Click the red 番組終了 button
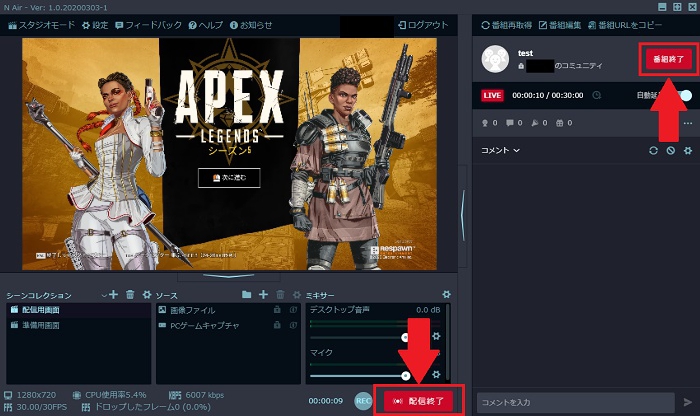This screenshot has width=700, height=416. (x=668, y=59)
